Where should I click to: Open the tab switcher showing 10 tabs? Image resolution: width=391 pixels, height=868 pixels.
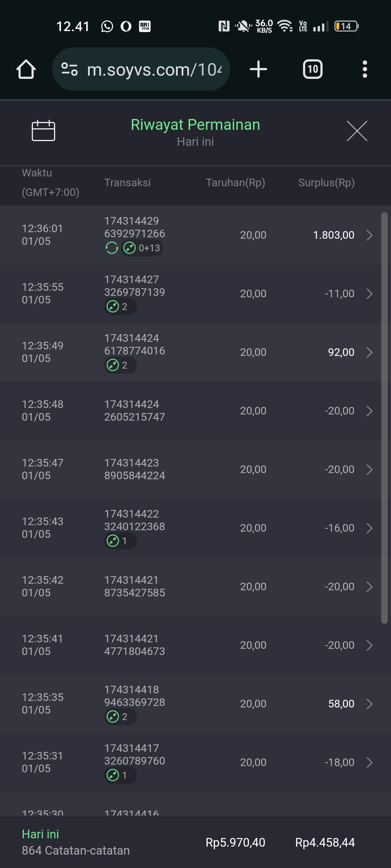pyautogui.click(x=312, y=69)
